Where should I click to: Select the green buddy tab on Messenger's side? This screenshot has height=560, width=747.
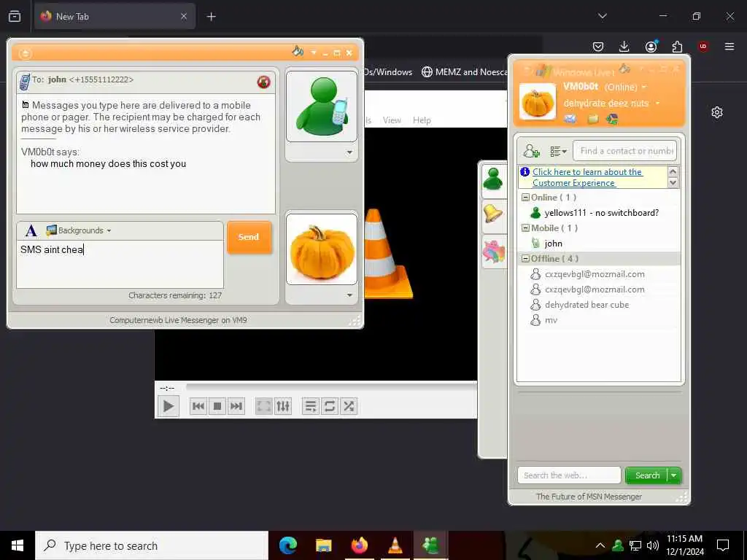[494, 179]
